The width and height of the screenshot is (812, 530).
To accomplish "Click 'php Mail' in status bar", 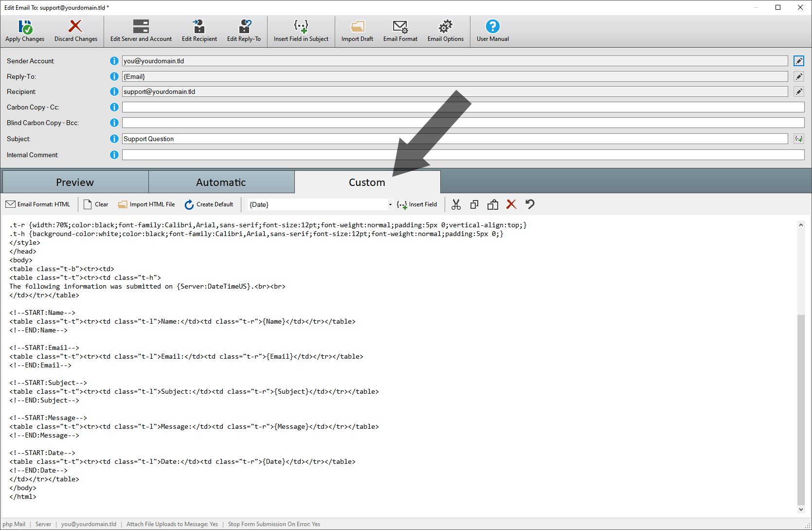I will [x=14, y=524].
